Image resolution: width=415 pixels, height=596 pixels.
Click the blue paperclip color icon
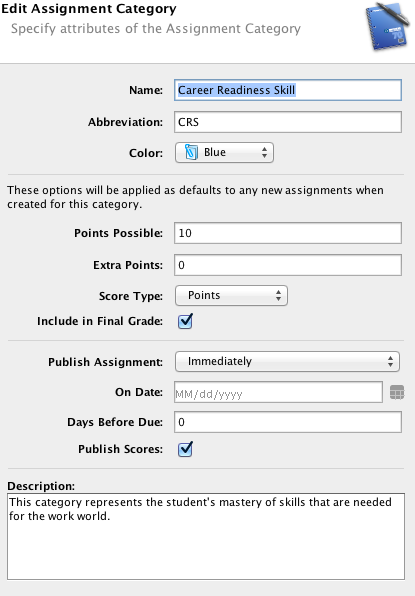(191, 152)
